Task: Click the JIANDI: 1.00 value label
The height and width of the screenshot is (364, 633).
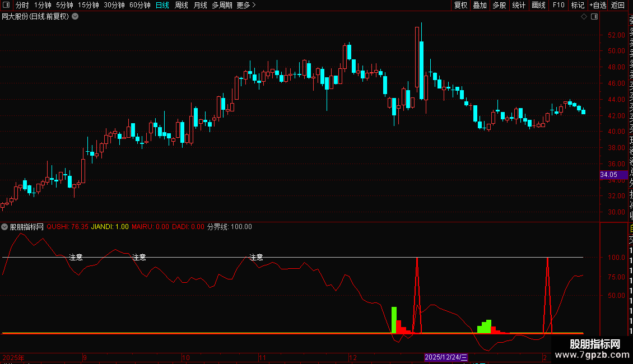Action: click(110, 227)
